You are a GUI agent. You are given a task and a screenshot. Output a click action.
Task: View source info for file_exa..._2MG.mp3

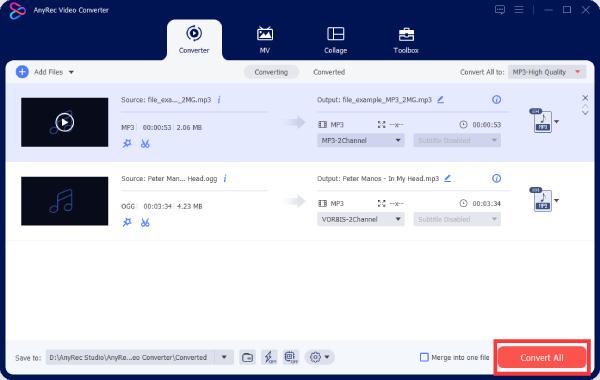[219, 99]
